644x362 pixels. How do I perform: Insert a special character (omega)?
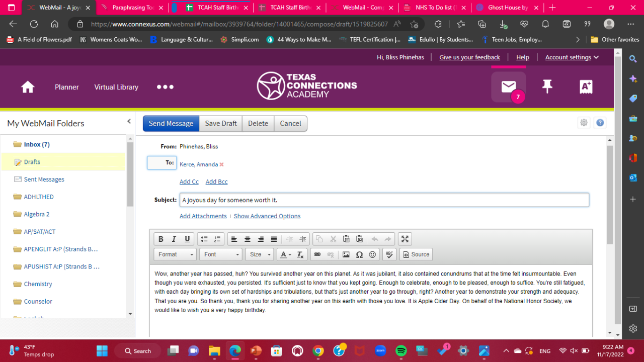click(x=359, y=254)
